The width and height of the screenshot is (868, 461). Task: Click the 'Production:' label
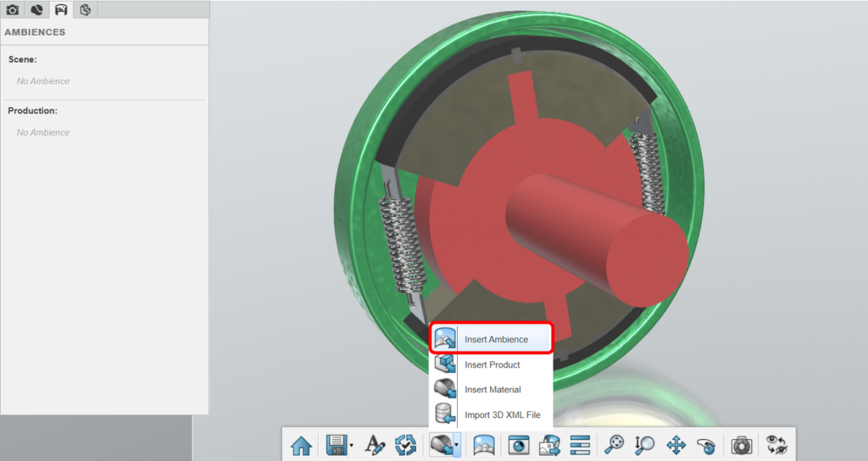[33, 111]
